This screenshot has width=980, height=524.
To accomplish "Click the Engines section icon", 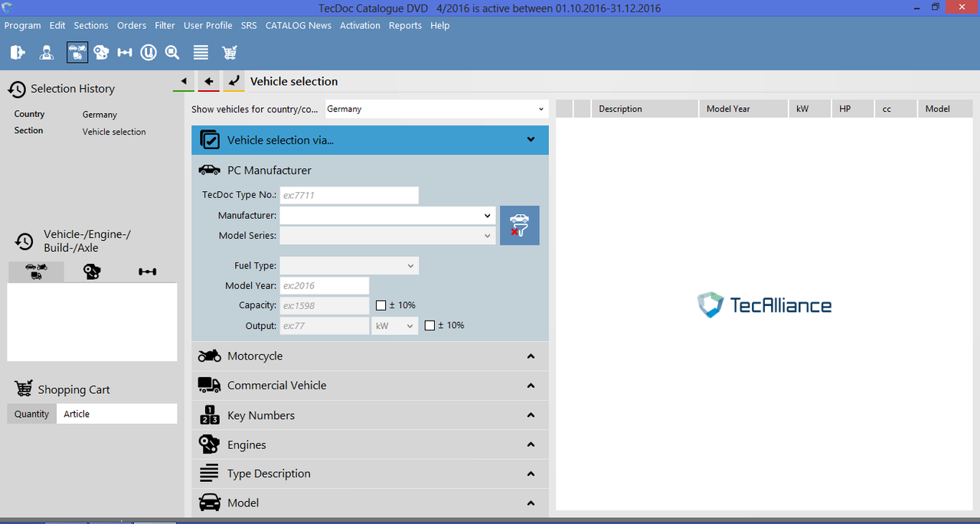I will pyautogui.click(x=209, y=444).
